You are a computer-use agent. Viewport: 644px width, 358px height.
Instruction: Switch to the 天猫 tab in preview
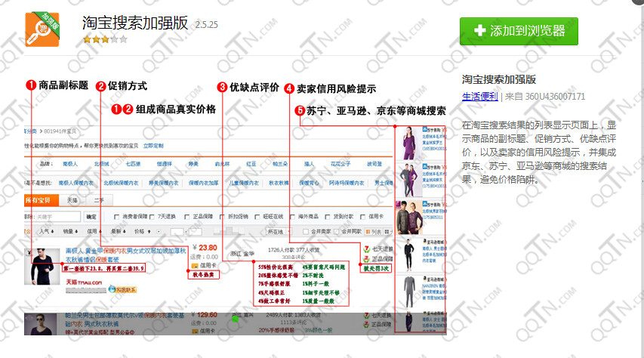[72, 200]
